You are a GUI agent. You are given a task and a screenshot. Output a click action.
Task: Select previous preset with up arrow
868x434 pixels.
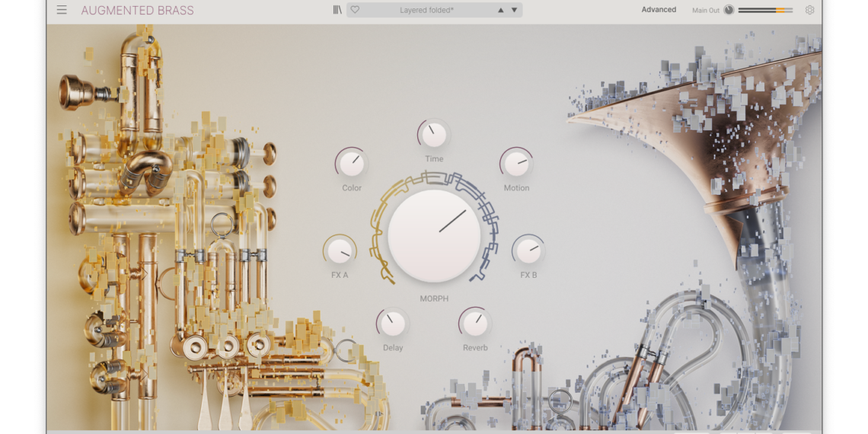pos(500,11)
